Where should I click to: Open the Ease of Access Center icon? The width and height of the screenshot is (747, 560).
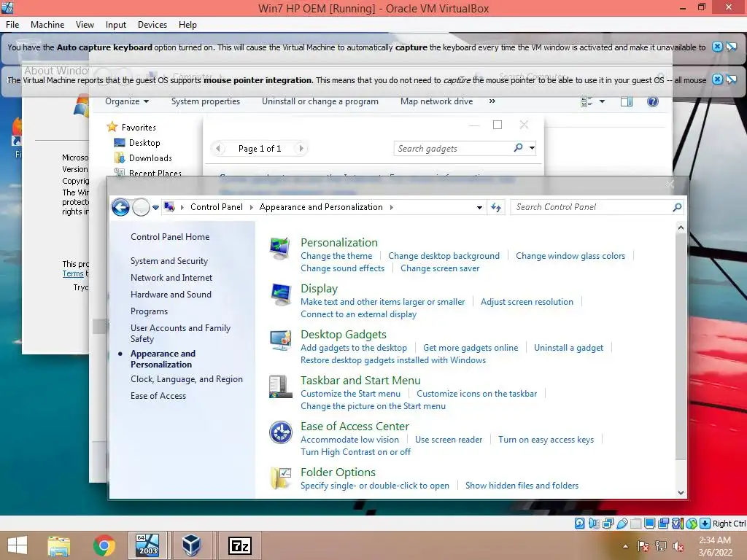click(x=281, y=432)
